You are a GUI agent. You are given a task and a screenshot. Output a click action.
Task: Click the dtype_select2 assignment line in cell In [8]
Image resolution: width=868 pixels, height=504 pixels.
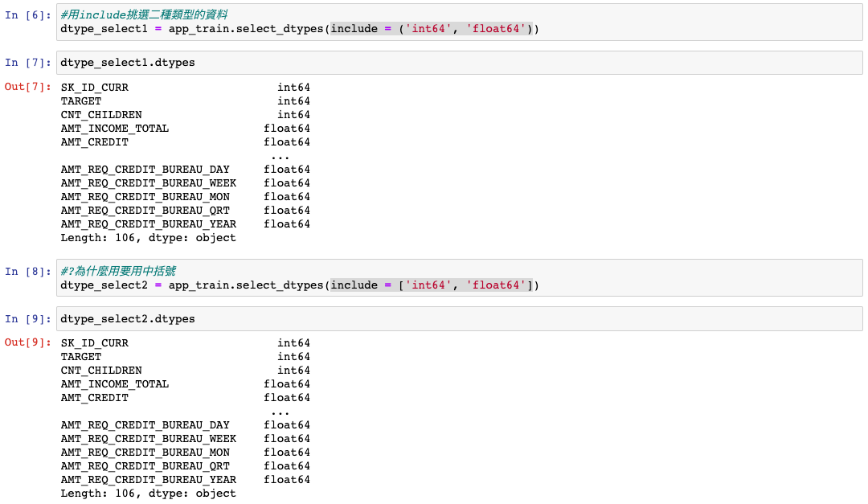(300, 285)
